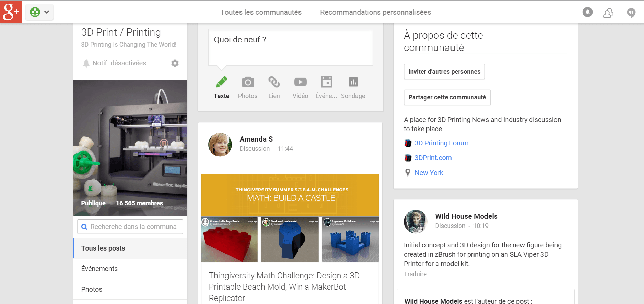
Task: Open the 3DPrint.com link
Action: 433,158
